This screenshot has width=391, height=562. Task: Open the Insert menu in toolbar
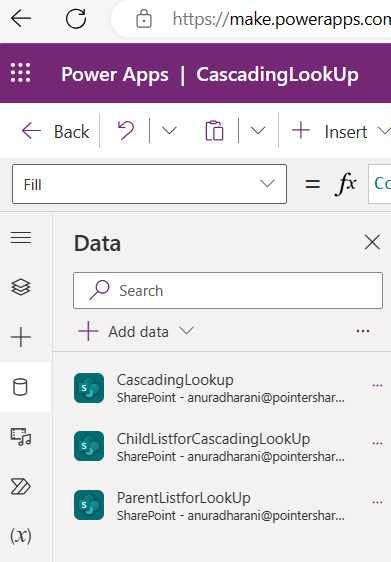[340, 131]
